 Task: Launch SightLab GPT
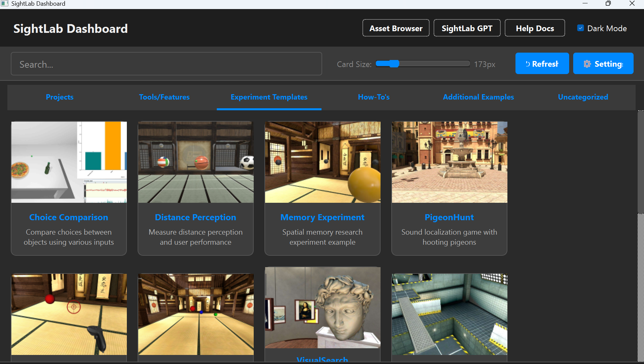467,28
